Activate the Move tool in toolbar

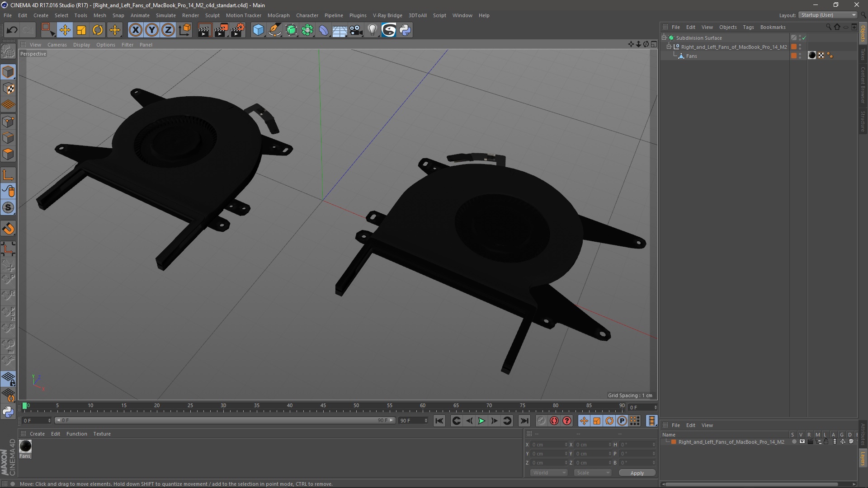[x=65, y=30]
